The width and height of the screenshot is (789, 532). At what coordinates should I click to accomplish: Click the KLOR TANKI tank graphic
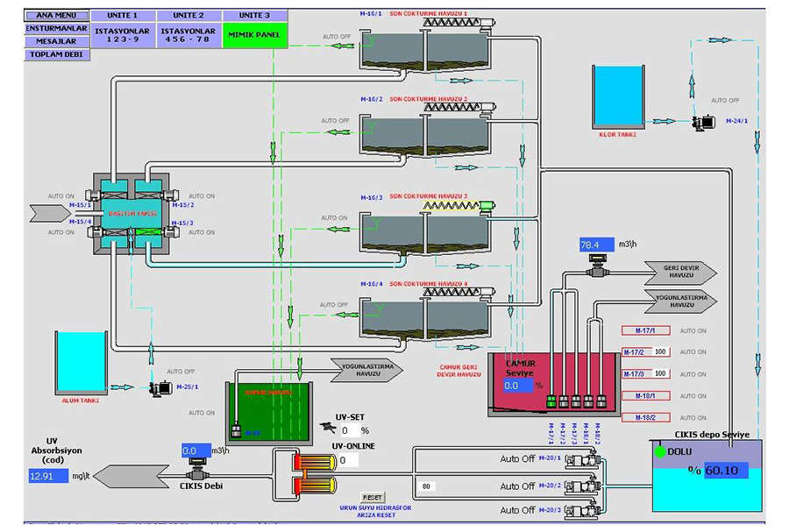[618, 96]
